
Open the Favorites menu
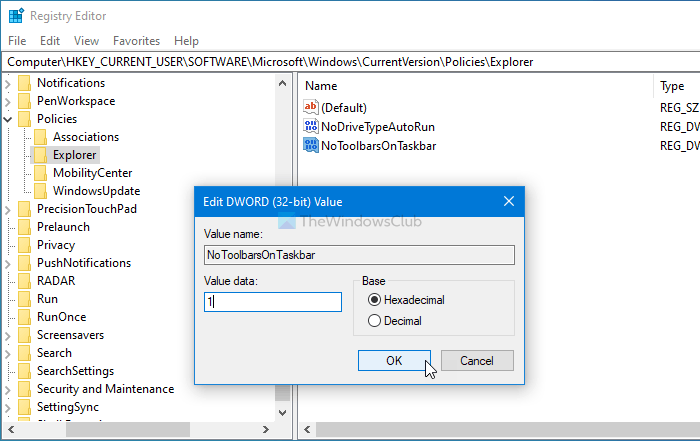(x=136, y=41)
